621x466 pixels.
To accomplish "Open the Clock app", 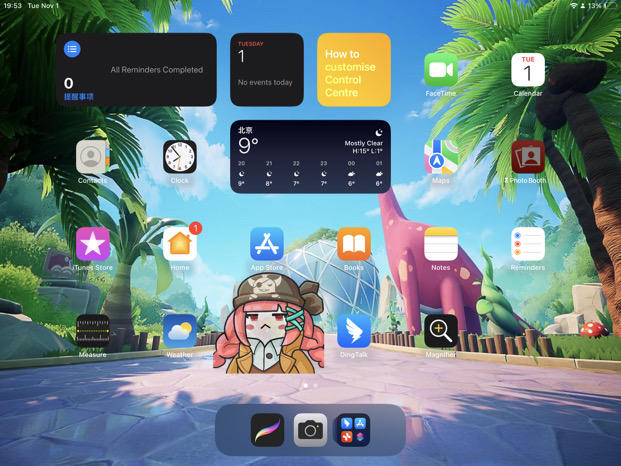I will tap(180, 157).
